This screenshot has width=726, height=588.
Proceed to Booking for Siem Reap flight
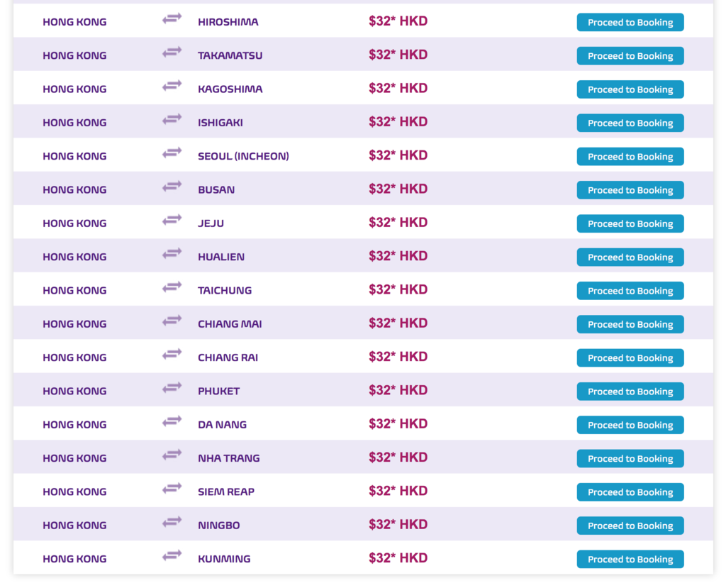click(630, 492)
